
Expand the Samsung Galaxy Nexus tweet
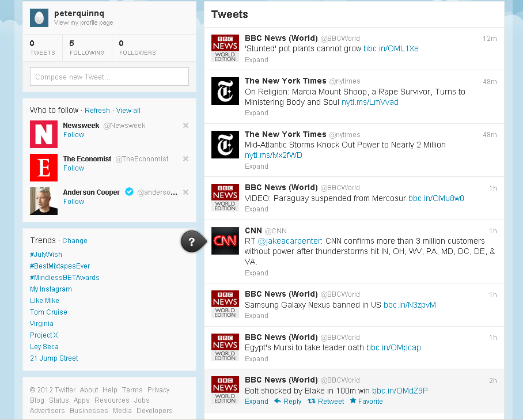(256, 316)
